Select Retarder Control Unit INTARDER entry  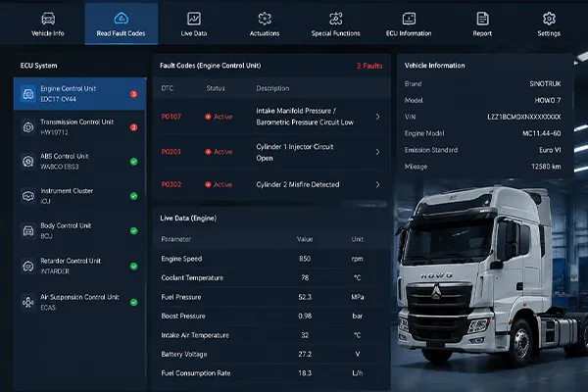pos(79,266)
